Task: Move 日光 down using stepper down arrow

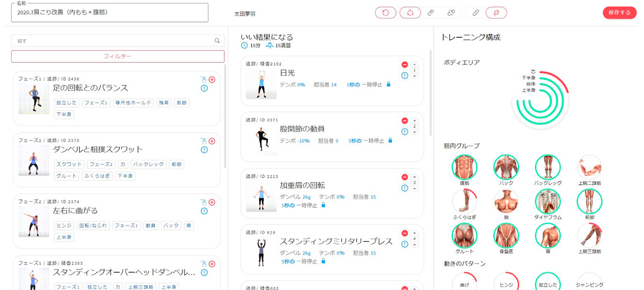Action: (414, 77)
